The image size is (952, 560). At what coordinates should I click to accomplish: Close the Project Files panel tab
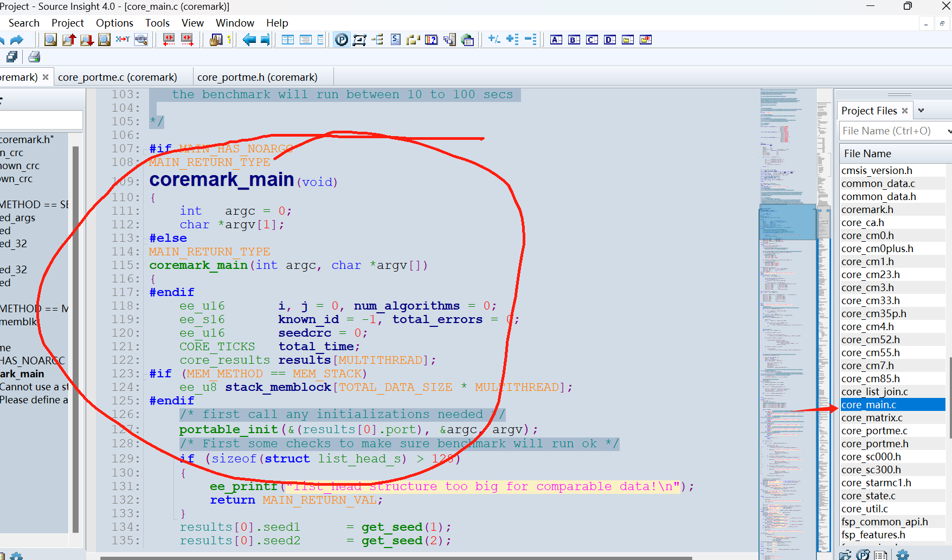click(x=904, y=111)
